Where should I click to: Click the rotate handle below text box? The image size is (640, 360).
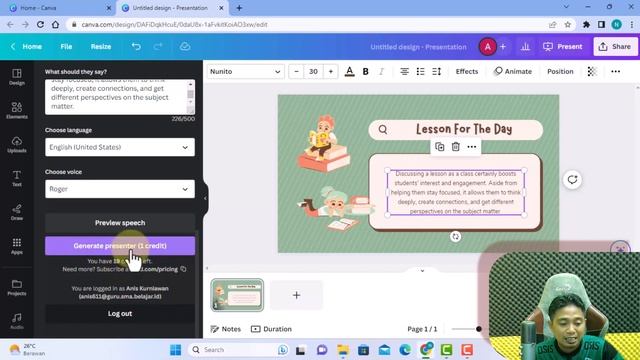tap(456, 236)
